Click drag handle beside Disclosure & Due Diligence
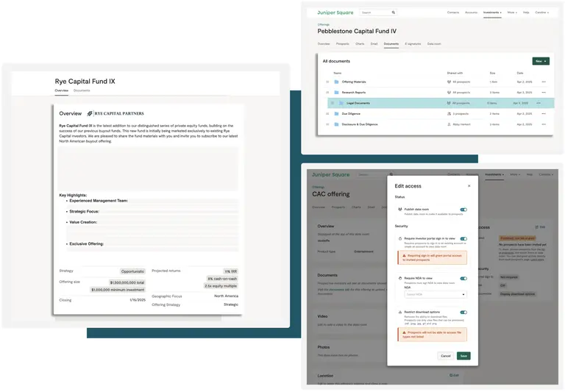 click(327, 124)
